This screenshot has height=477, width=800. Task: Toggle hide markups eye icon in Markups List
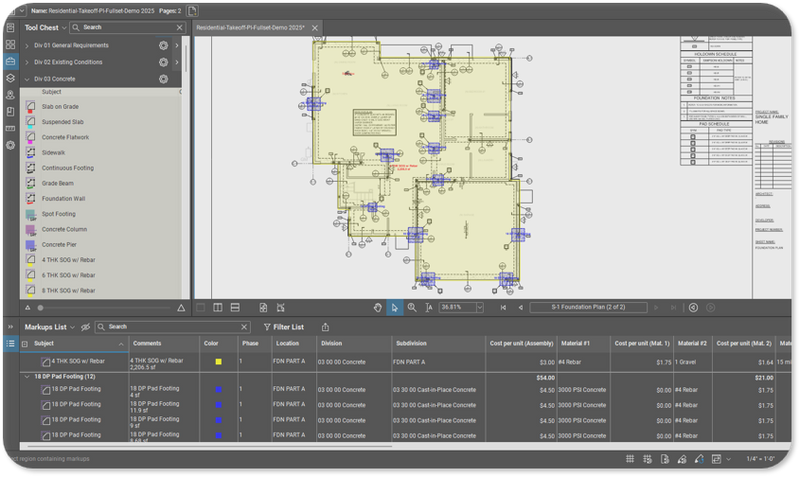pos(85,327)
